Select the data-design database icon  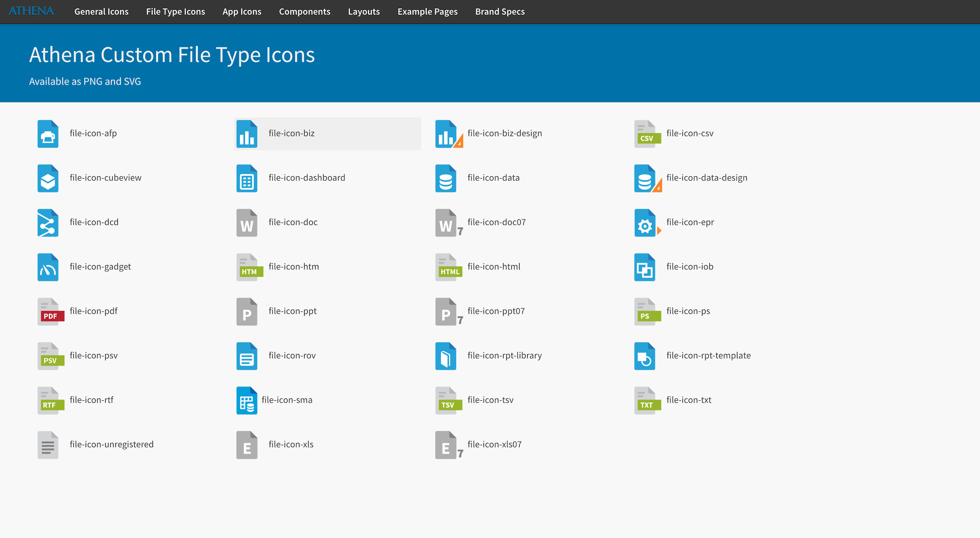coord(648,178)
